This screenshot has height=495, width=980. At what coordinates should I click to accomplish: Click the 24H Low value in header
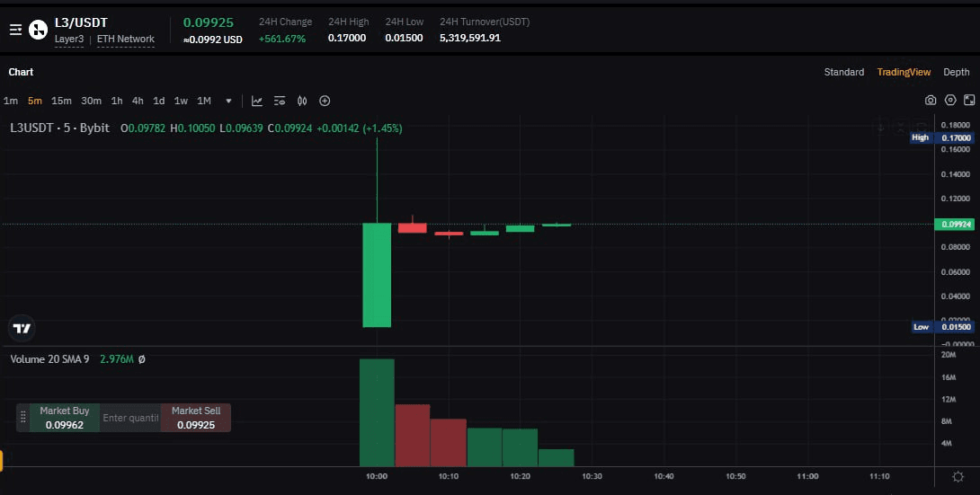404,38
